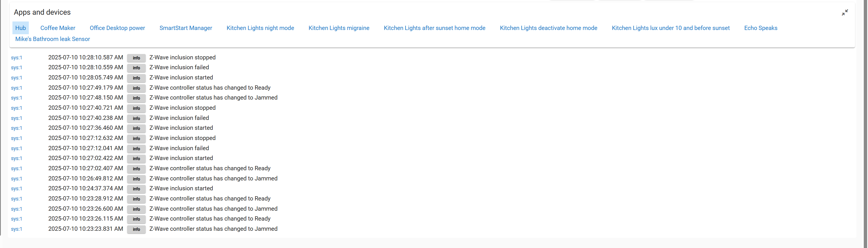Select 'changed to Jammed' message at 10:27:48.150
This screenshot has height=248, width=868.
[213, 98]
